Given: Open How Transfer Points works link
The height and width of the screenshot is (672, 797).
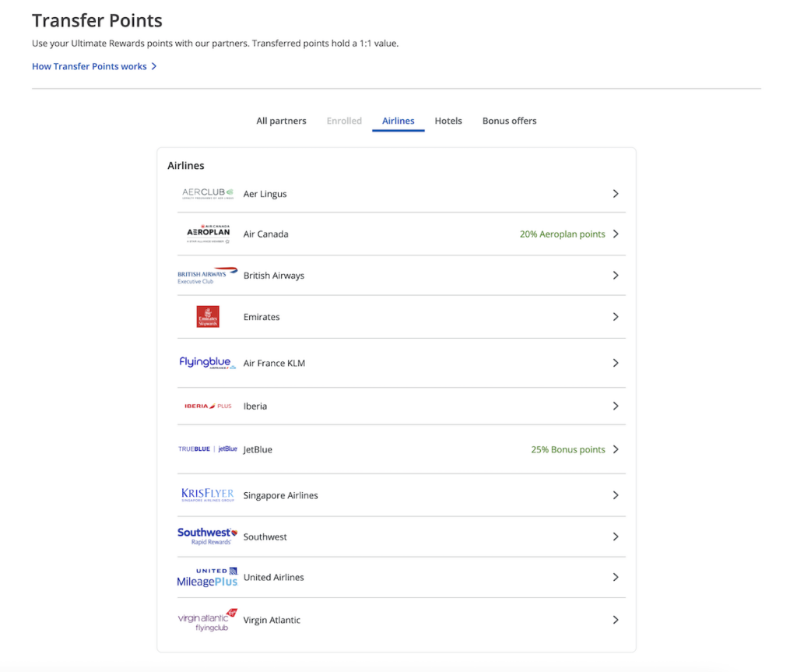Looking at the screenshot, I should pos(89,66).
